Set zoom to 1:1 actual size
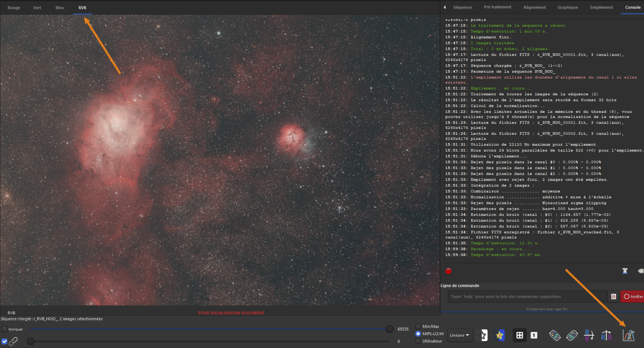644x348 pixels. pos(534,335)
